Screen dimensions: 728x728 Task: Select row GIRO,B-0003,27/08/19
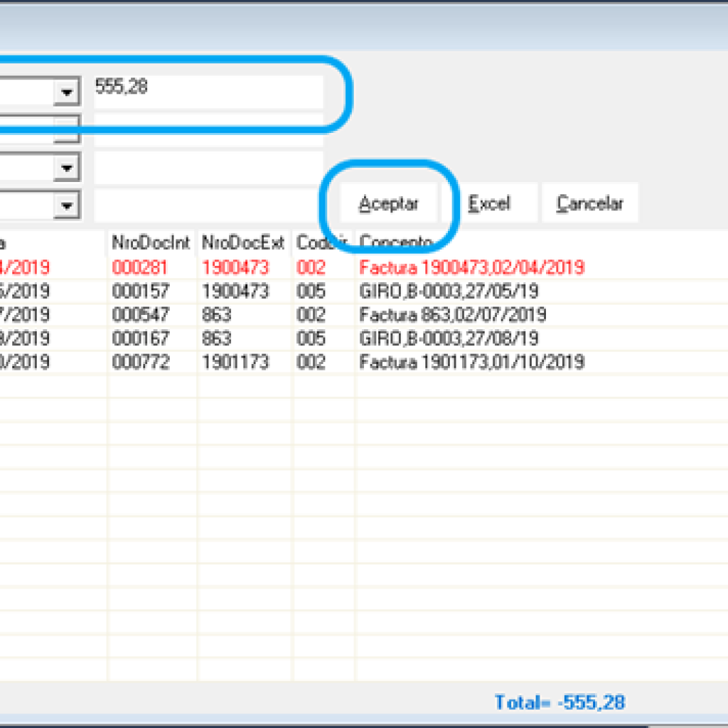pyautogui.click(x=364, y=338)
